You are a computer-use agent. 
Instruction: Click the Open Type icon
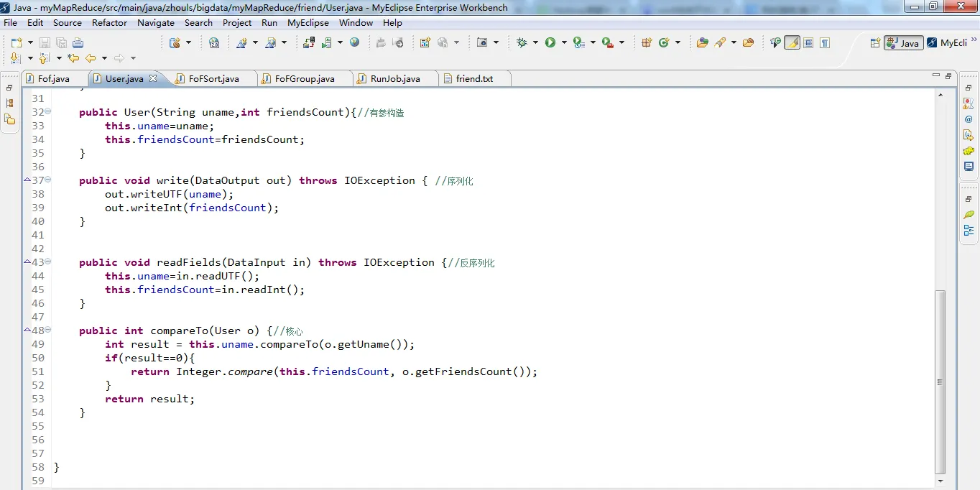702,43
